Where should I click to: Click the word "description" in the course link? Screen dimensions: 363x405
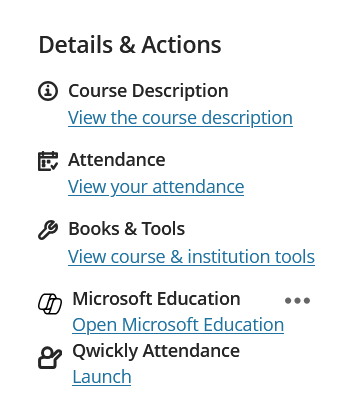pyautogui.click(x=247, y=118)
